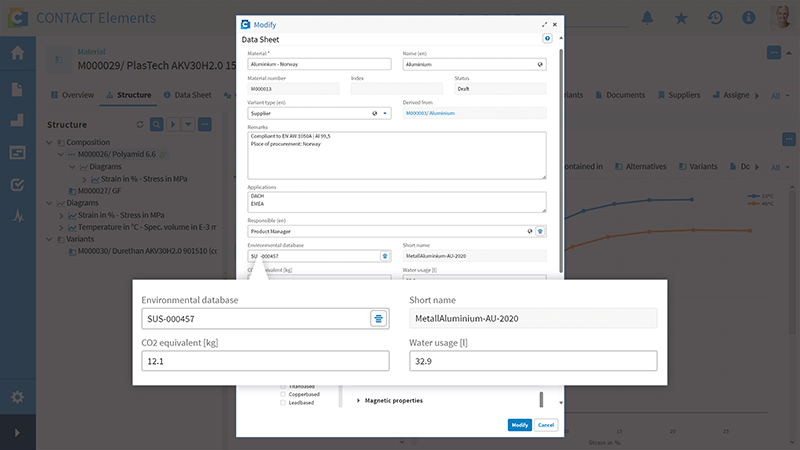
Task: Open the settings gear in the sidebar
Action: 17,396
